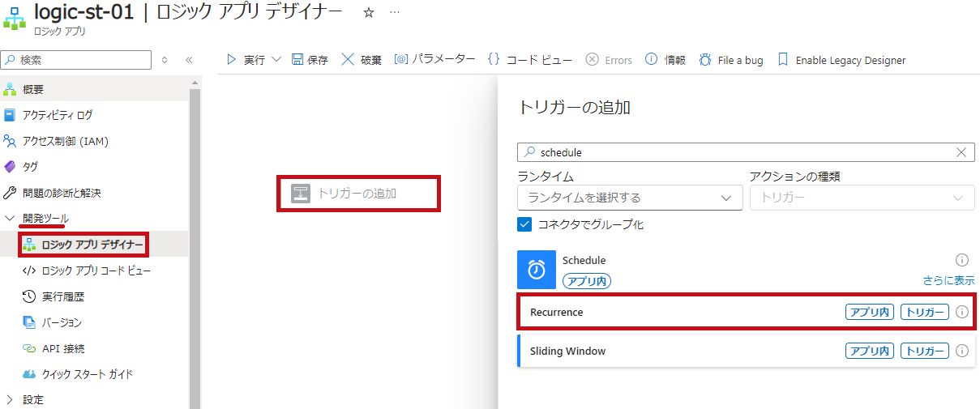
Task: Favorite this resource with the star icon
Action: tap(369, 13)
